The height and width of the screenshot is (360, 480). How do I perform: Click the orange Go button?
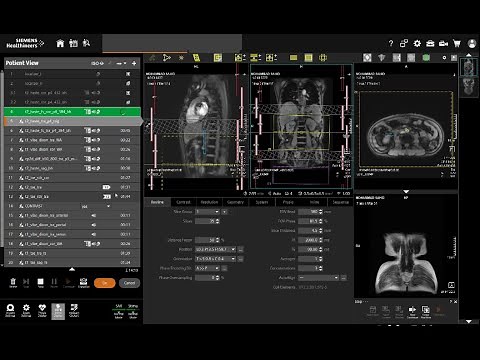point(105,283)
